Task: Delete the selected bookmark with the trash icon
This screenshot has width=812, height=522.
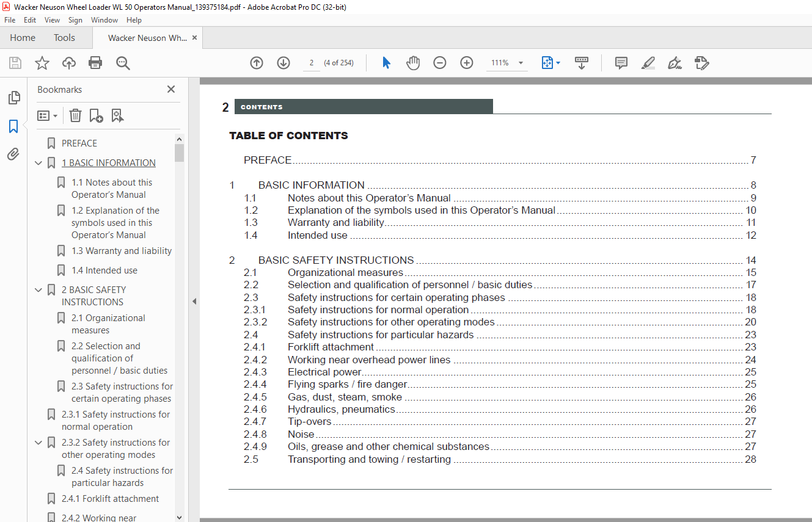Action: [75, 115]
